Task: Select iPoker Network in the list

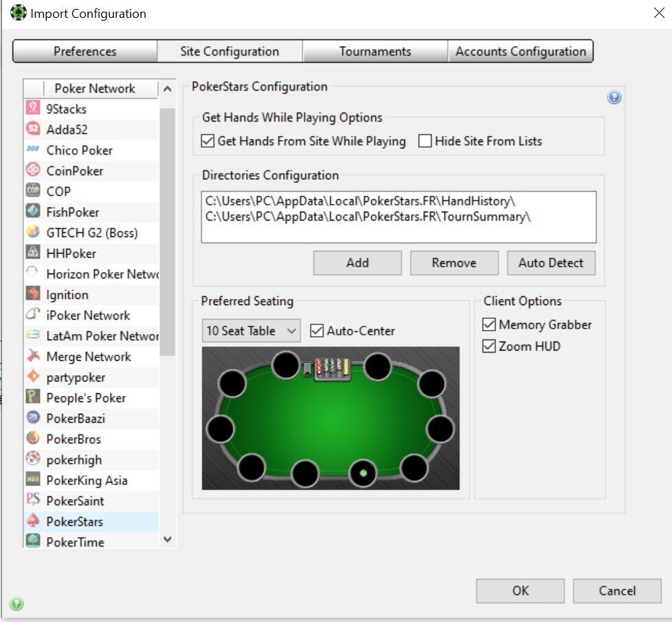Action: click(91, 315)
